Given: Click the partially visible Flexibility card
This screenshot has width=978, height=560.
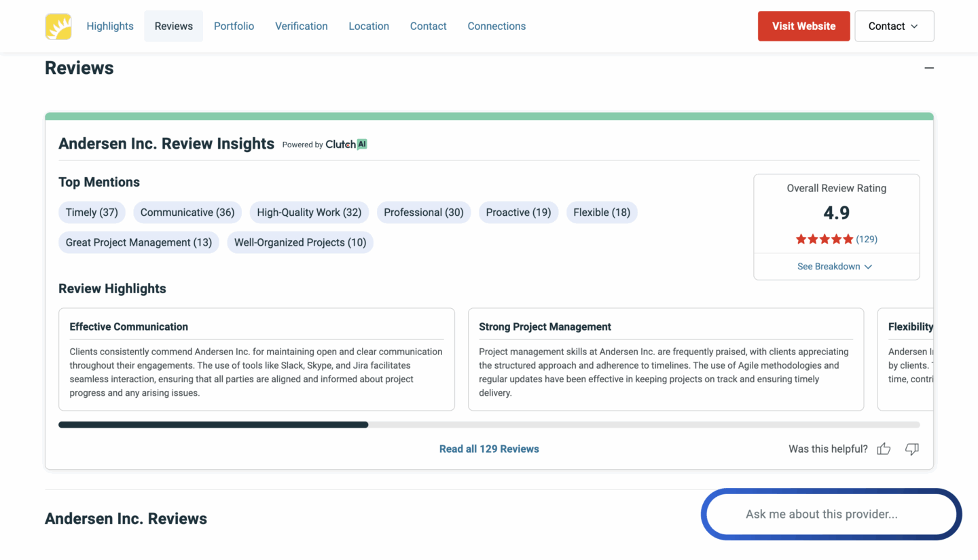Looking at the screenshot, I should click(906, 359).
